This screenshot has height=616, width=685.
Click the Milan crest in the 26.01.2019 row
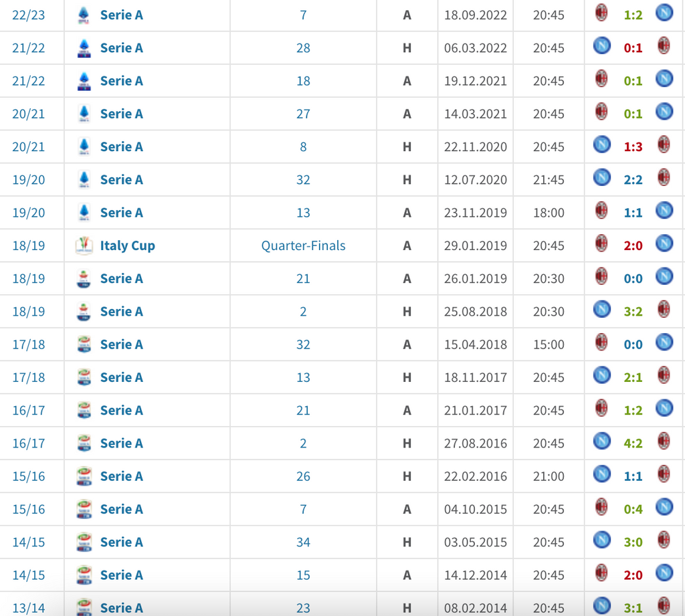point(601,276)
